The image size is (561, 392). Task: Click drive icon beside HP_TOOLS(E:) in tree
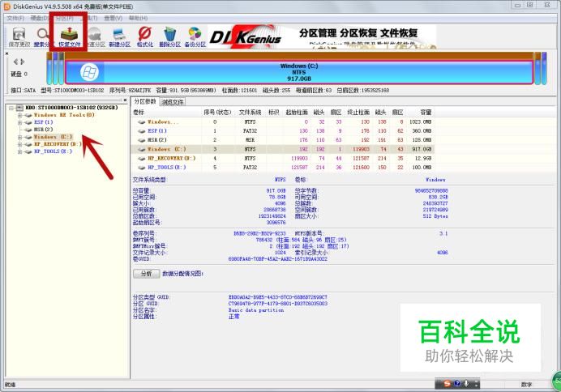coord(28,151)
